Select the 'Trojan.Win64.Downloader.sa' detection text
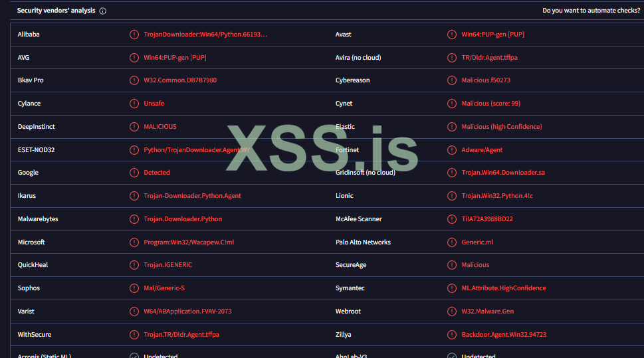Image resolution: width=644 pixels, height=358 pixels. click(503, 173)
